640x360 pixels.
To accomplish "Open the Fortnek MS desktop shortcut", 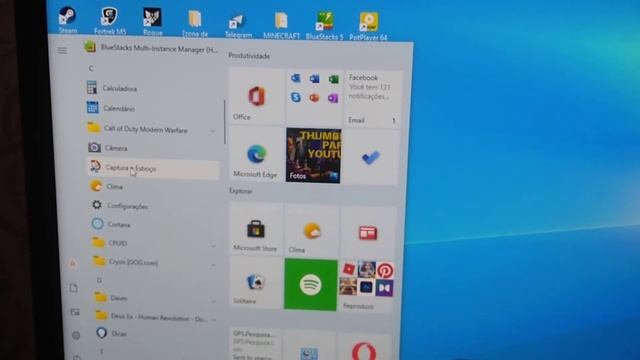I will click(110, 20).
